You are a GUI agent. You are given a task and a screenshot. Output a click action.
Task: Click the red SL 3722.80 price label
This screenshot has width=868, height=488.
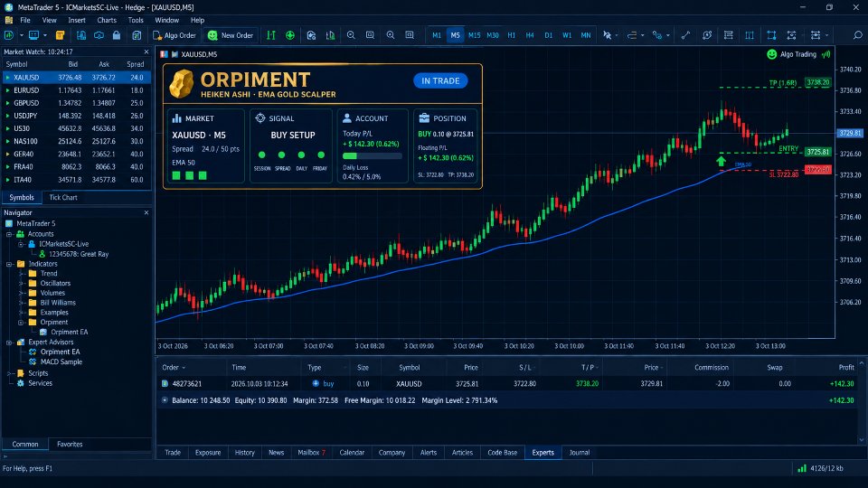(817, 169)
